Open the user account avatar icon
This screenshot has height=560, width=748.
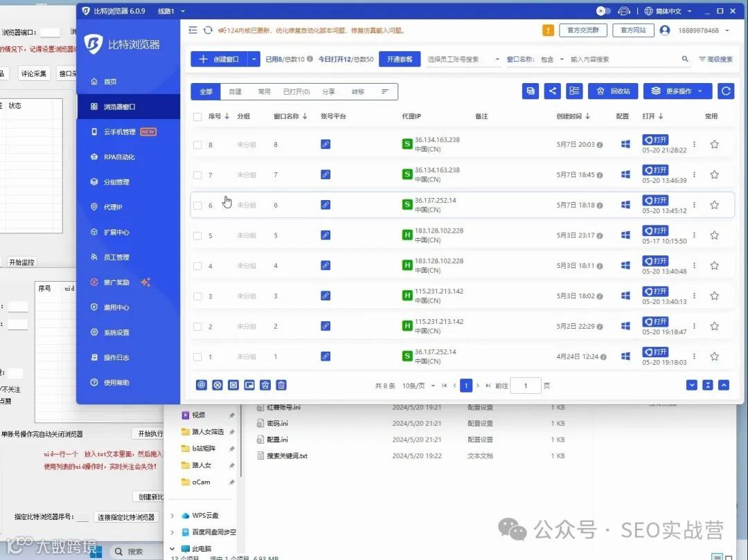pos(664,30)
